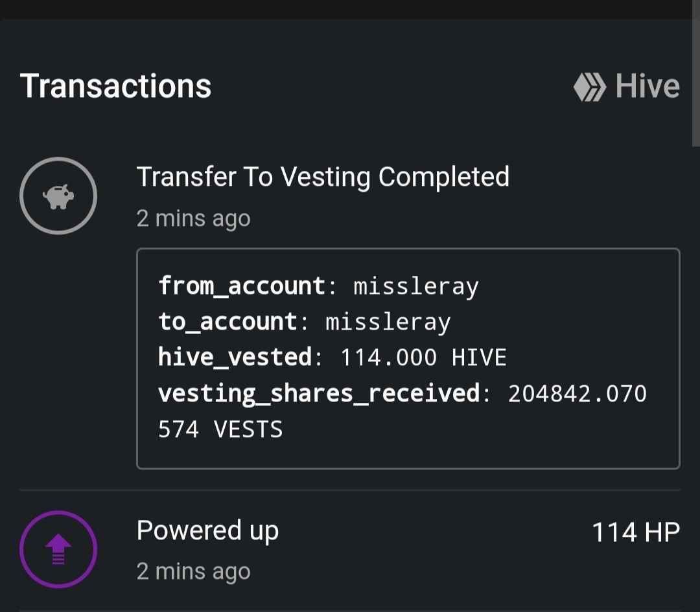The image size is (700, 612).
Task: Click the piggy bank vesting icon
Action: pos(58,196)
